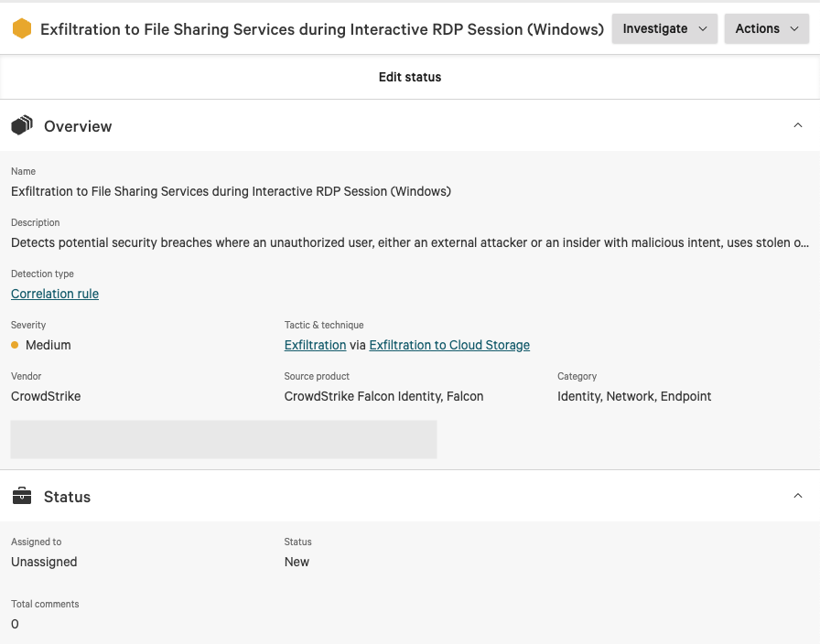
Task: Click the orange hexagon severity icon in header
Action: (x=22, y=28)
